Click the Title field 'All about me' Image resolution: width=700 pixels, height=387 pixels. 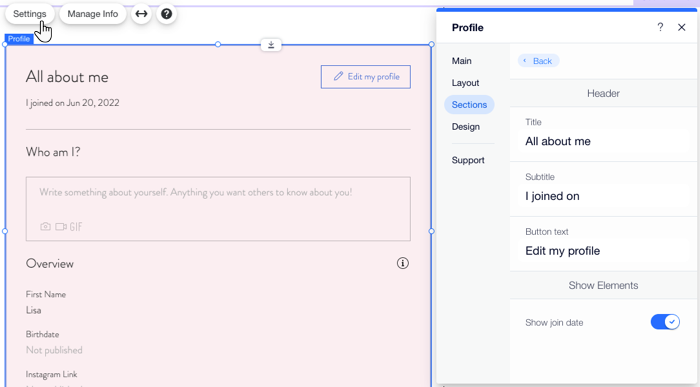point(604,141)
